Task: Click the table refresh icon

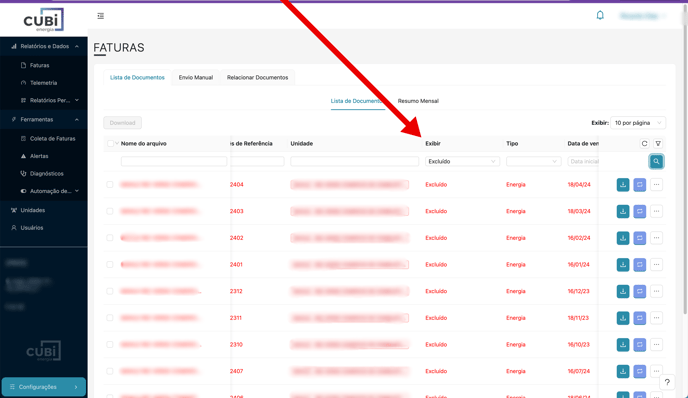Action: point(644,143)
